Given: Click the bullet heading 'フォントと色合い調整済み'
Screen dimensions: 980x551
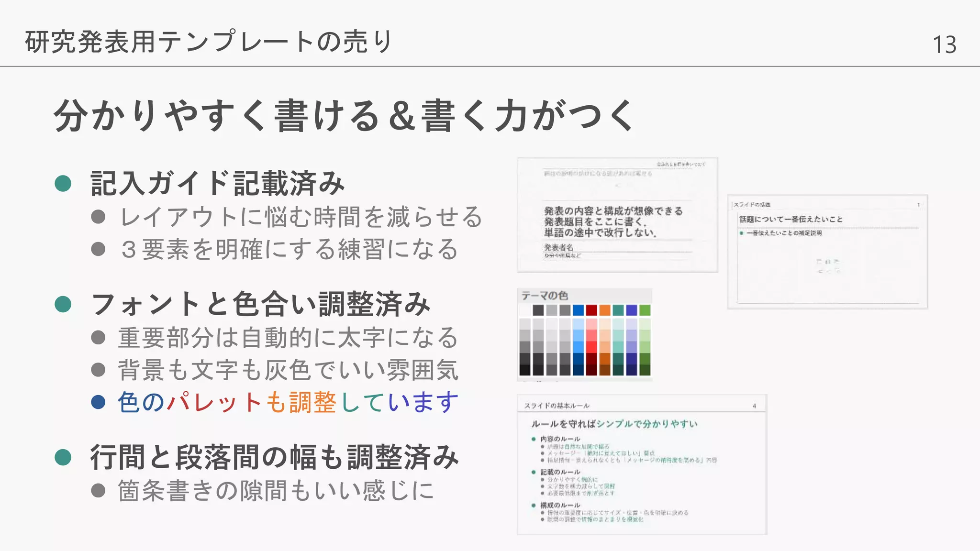Looking at the screenshot, I should point(261,304).
